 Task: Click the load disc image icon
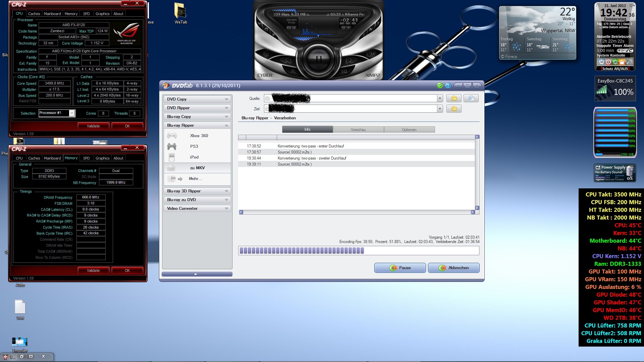click(471, 98)
